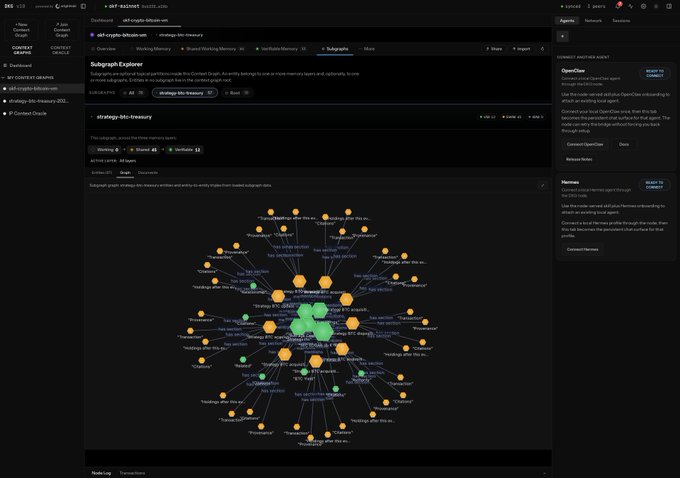Toggle the theme sun icon

click(x=656, y=7)
